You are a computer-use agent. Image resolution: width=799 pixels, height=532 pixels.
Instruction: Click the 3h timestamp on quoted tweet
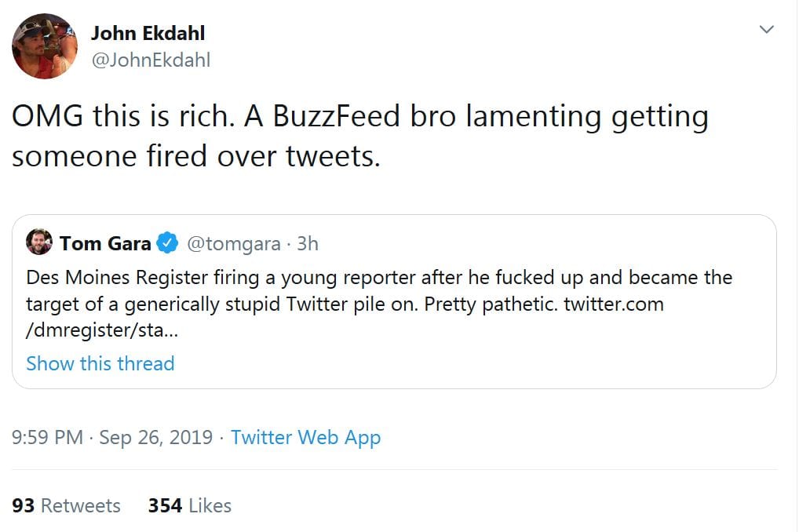click(x=308, y=243)
